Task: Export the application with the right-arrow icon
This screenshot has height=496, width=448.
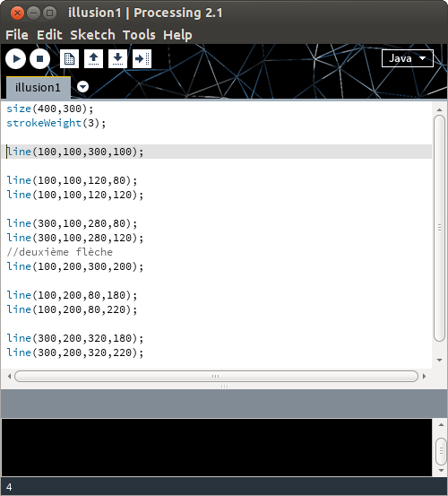Action: click(142, 59)
